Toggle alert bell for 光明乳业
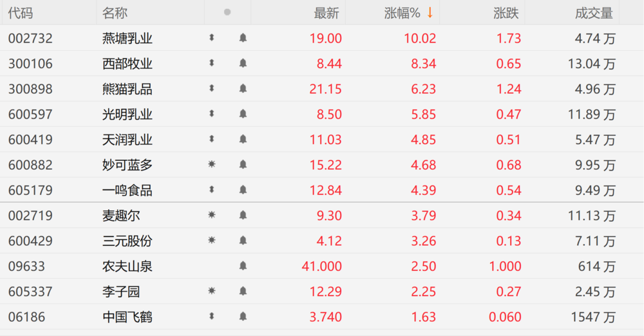 coord(243,114)
